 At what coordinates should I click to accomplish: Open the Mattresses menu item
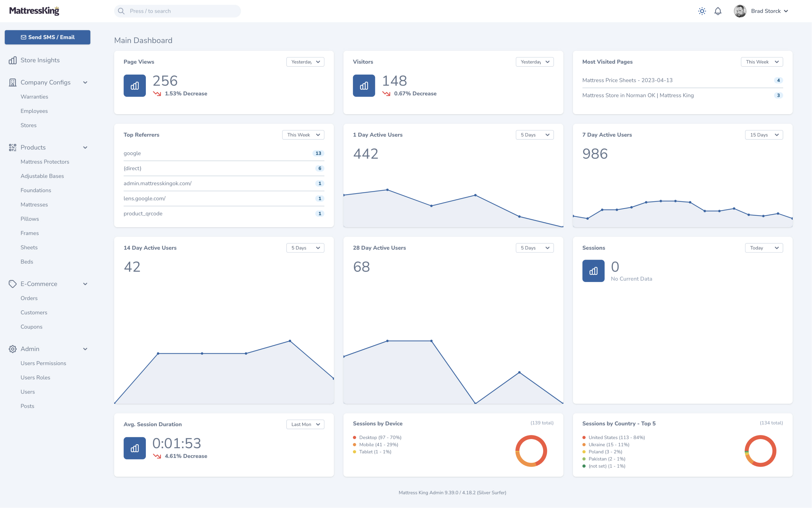click(34, 205)
